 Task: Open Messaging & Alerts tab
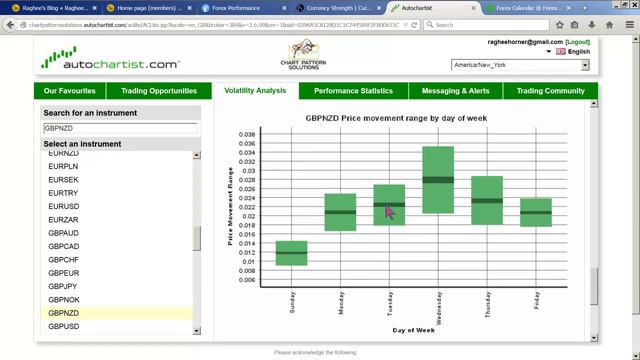(x=456, y=91)
